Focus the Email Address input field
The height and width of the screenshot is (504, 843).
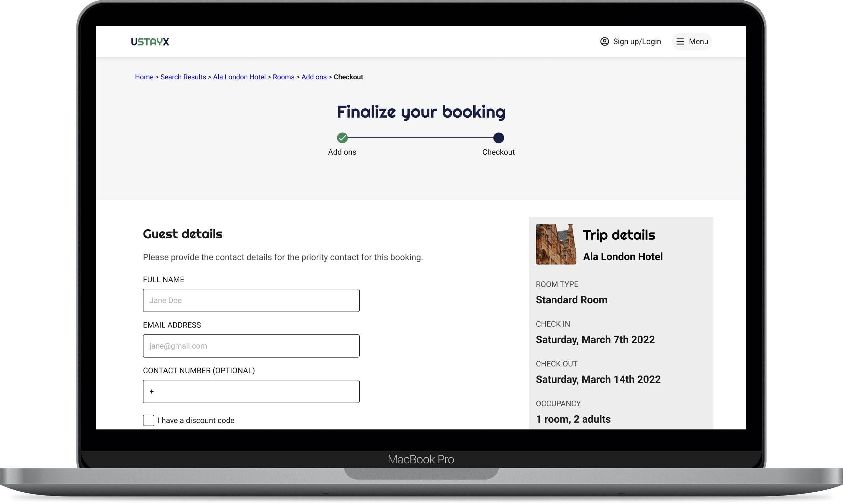pyautogui.click(x=251, y=346)
